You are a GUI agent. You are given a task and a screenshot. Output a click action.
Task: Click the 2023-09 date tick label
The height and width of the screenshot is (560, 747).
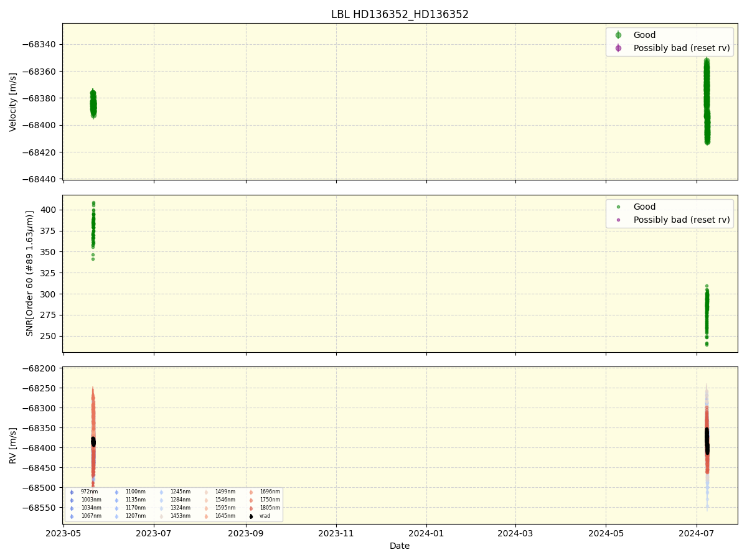(246, 533)
